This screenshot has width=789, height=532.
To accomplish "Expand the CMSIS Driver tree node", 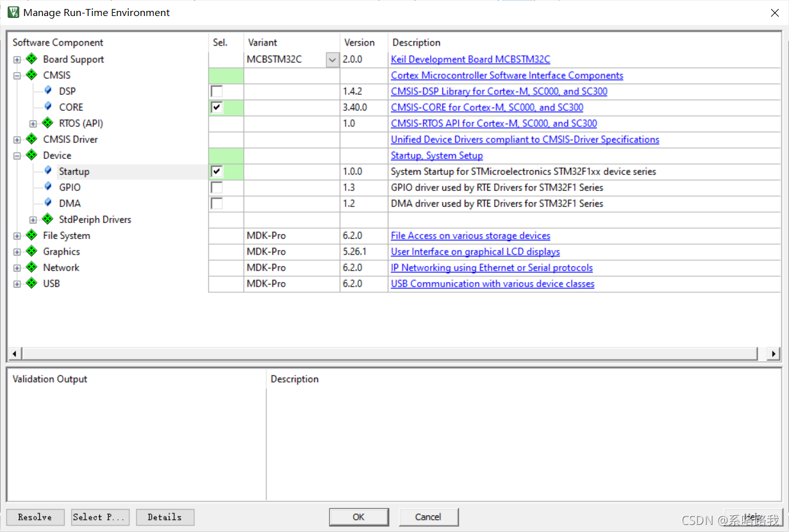I will tap(17, 140).
